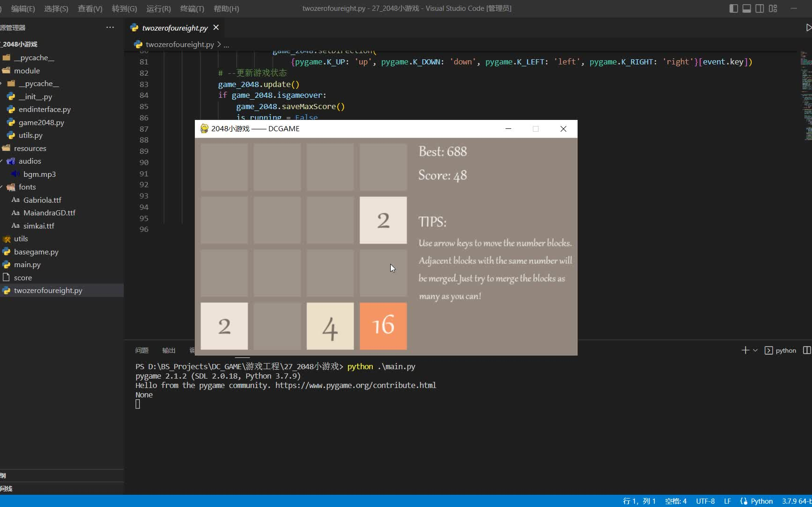Open 帮助(H) menu

click(226, 8)
